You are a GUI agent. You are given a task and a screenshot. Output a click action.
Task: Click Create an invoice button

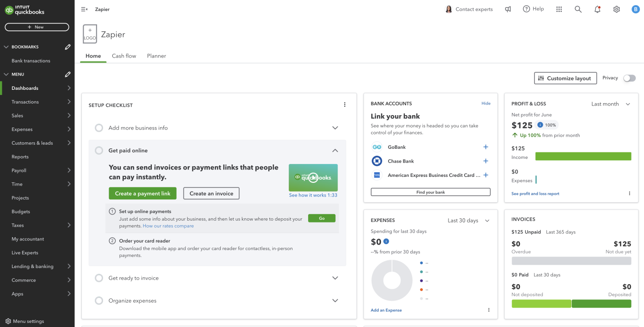pyautogui.click(x=211, y=193)
